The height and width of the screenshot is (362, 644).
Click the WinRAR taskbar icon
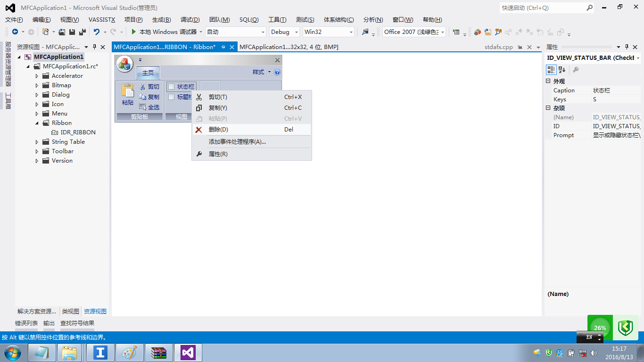pos(159,353)
